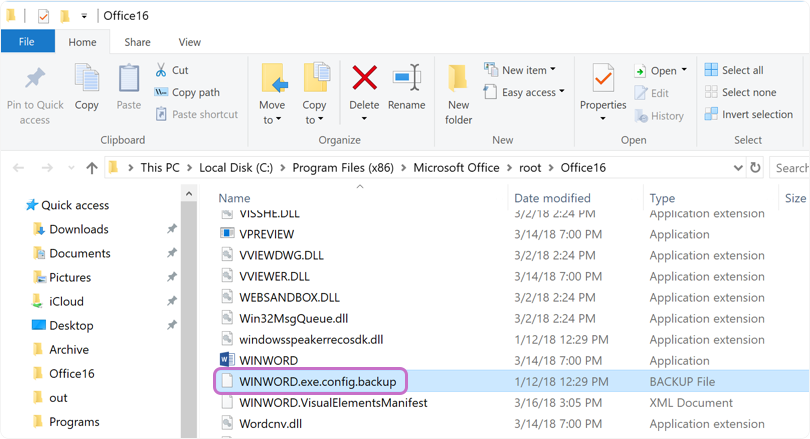Select the windowsspeakerrecosdk.dll file
The height and width of the screenshot is (439, 810).
point(311,340)
